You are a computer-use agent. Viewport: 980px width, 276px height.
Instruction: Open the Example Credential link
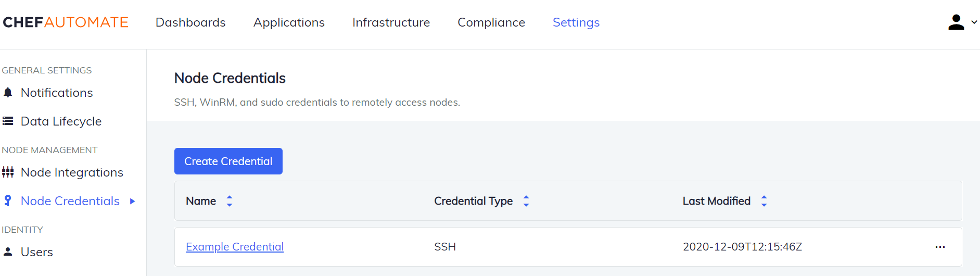(x=235, y=247)
